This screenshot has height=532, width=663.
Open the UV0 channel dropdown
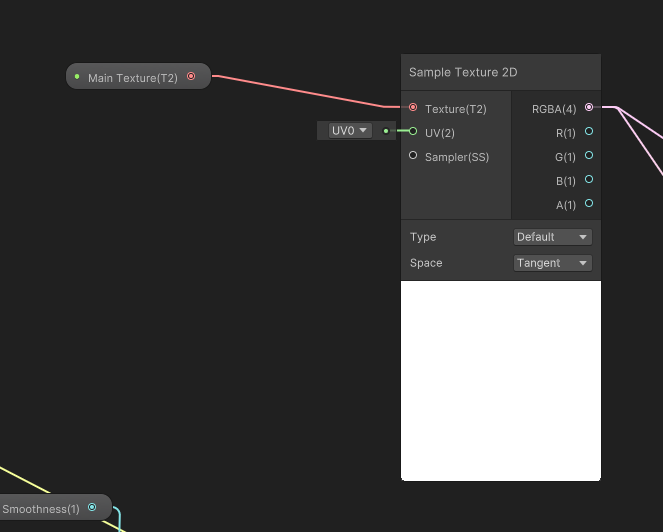(x=350, y=130)
